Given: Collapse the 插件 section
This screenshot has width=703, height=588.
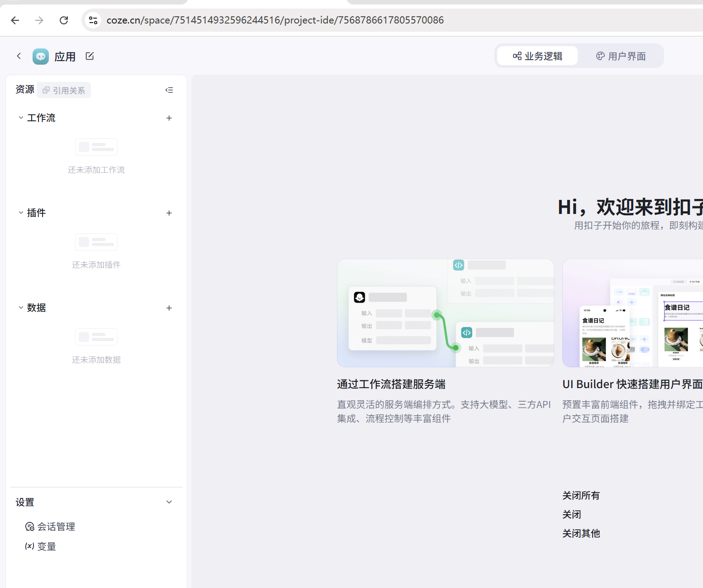Looking at the screenshot, I should (x=21, y=213).
